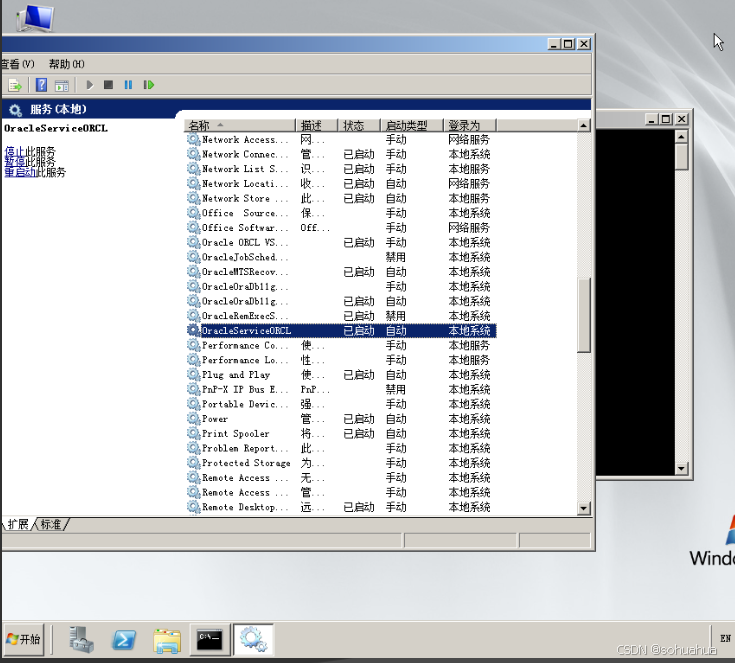Select the Performance Lo service row
735x663 pixels.
(x=341, y=360)
